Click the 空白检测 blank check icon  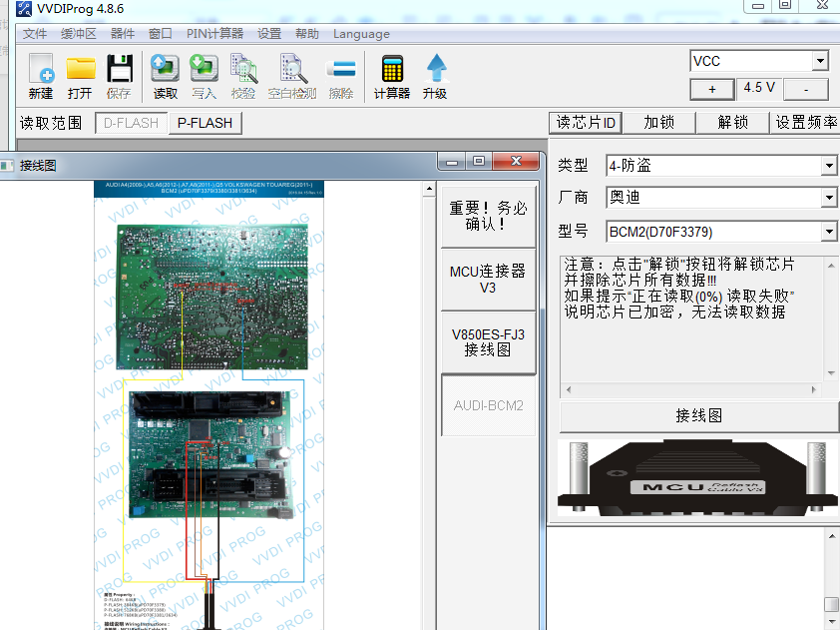coord(292,76)
